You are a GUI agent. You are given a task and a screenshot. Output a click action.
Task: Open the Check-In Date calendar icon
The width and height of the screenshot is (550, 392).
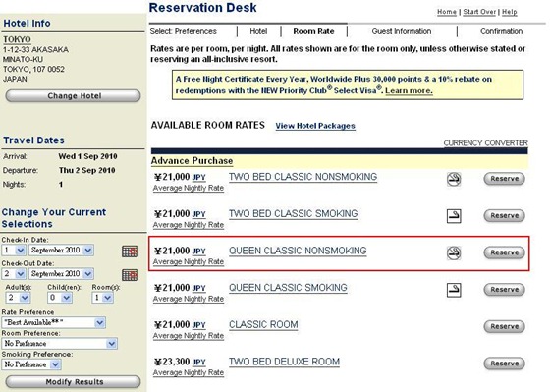(130, 252)
